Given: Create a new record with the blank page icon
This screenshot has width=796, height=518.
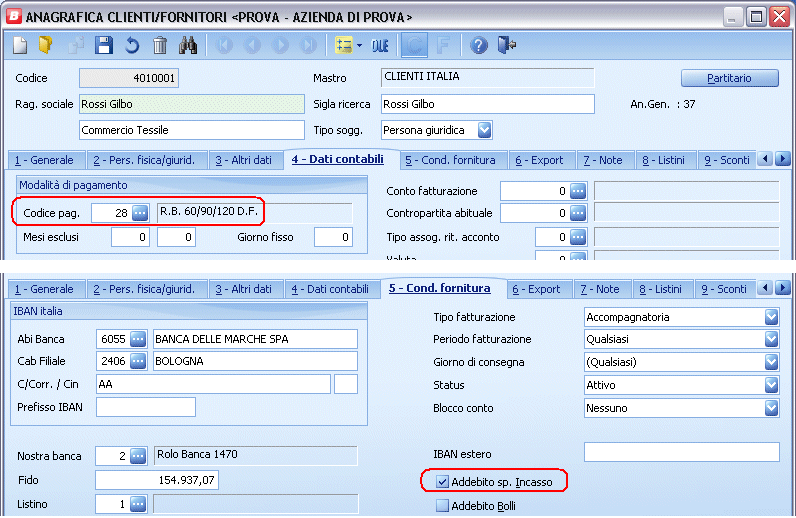Looking at the screenshot, I should pyautogui.click(x=20, y=45).
